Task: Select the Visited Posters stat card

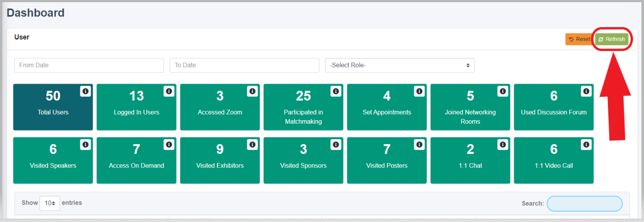Action: [x=387, y=160]
